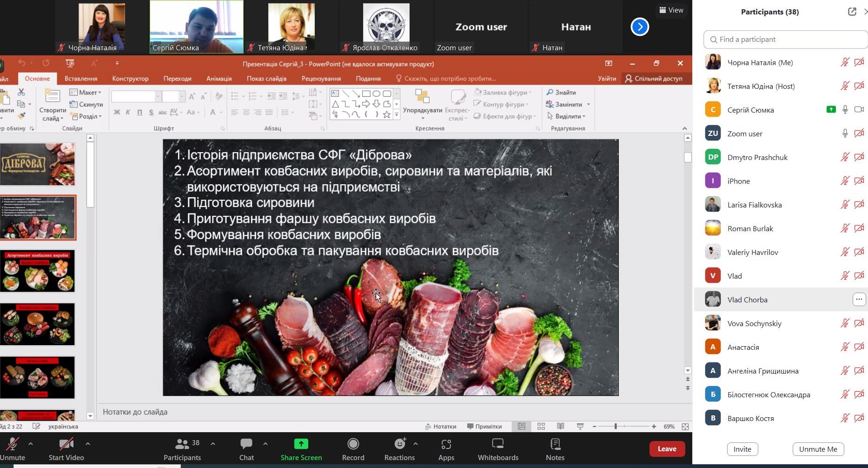The width and height of the screenshot is (868, 468).
Task: Show next video thumbnails with arrow
Action: coord(640,27)
